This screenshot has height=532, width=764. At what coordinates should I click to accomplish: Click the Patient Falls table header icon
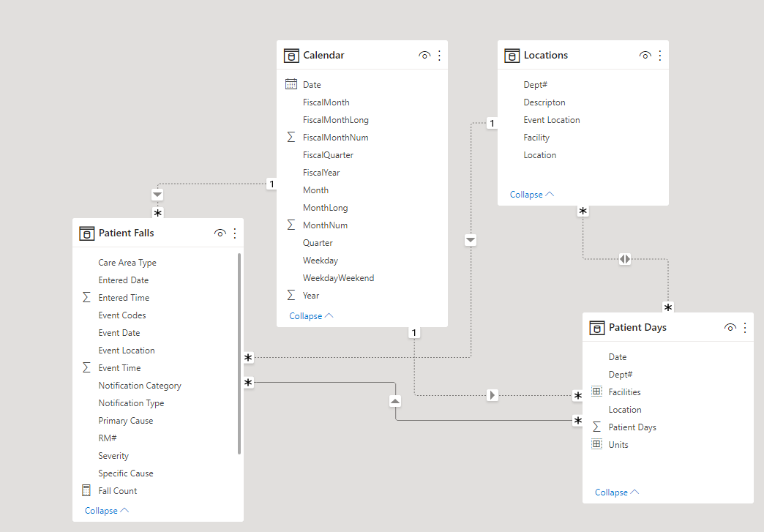tap(87, 233)
